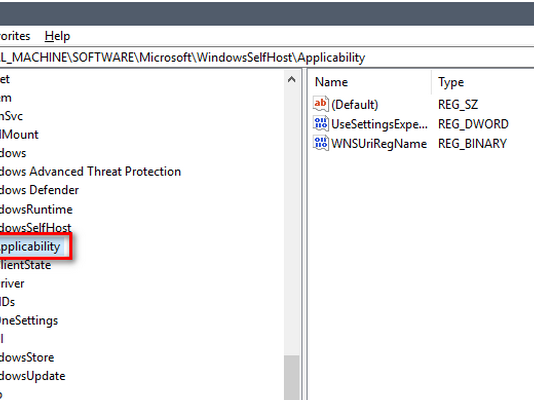The height and width of the screenshot is (400, 534).
Task: Click REG_BINARY type cell
Action: coord(472,144)
